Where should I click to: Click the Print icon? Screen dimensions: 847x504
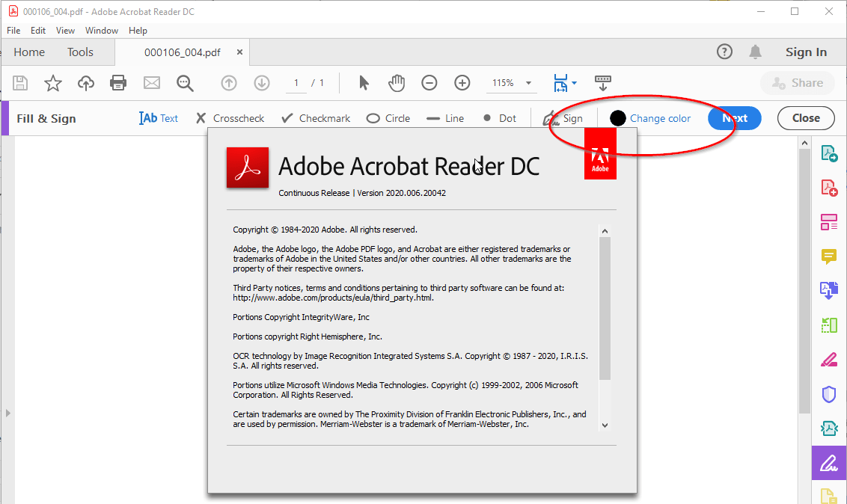[118, 82]
